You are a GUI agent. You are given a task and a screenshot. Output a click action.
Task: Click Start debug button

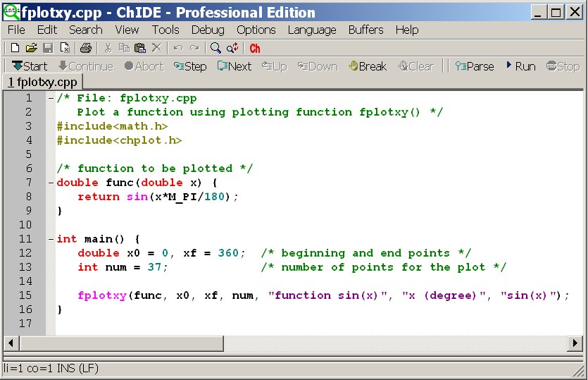(30, 66)
